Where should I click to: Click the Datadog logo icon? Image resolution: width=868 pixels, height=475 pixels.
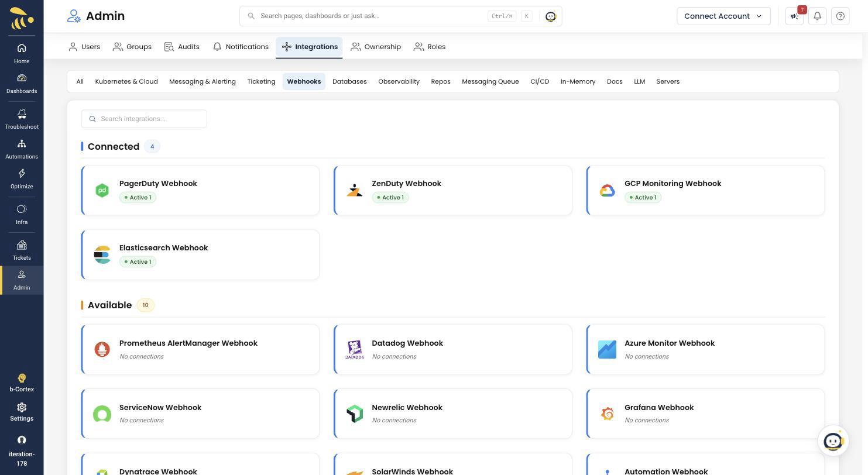pyautogui.click(x=355, y=349)
